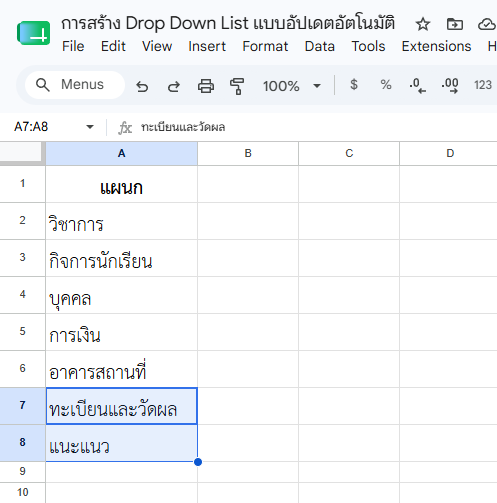Open the Extensions menu
This screenshot has width=497, height=503.
pos(436,46)
